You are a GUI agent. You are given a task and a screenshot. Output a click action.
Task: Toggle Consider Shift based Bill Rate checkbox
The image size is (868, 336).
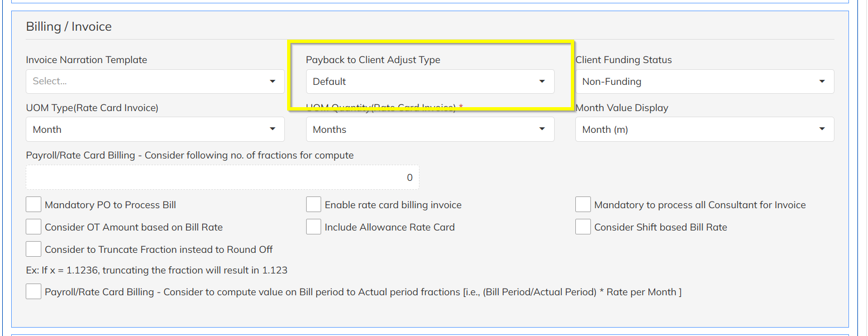pyautogui.click(x=583, y=227)
